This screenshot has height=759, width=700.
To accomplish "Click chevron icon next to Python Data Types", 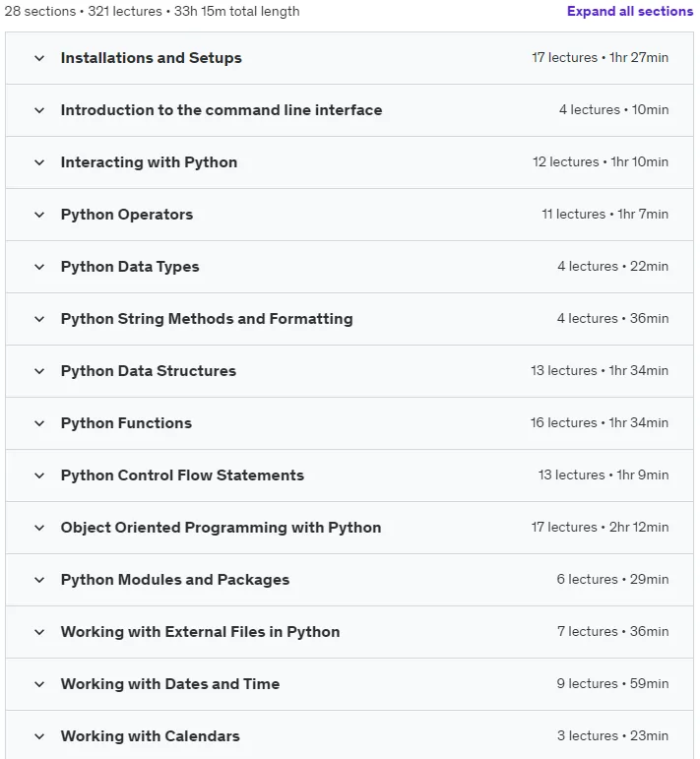I will (39, 267).
